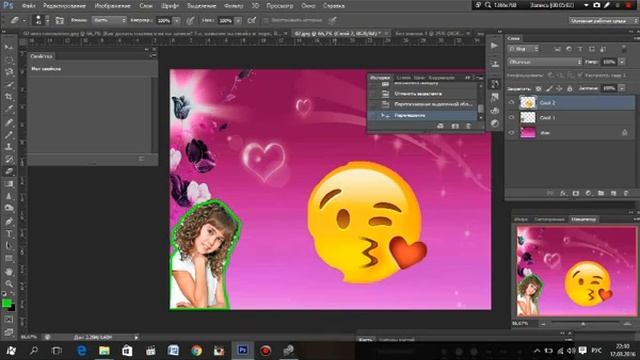Select the Horizontal Type tool
Viewport: 640px width, 360px height.
click(9, 234)
